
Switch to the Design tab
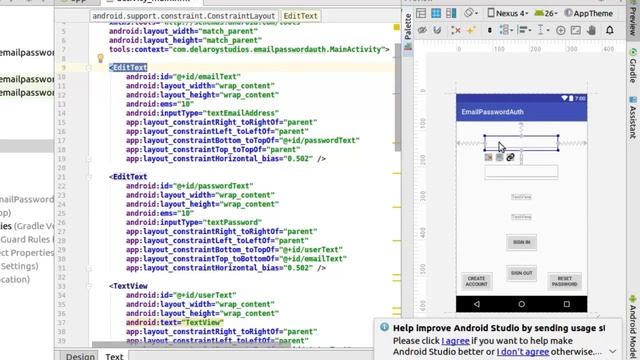click(x=80, y=356)
